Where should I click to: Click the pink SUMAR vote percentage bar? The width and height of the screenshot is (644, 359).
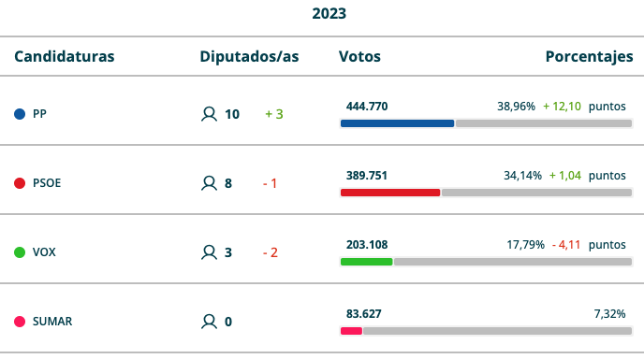tap(351, 331)
